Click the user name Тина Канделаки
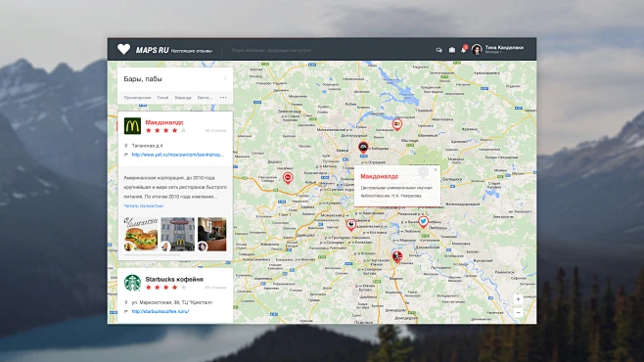Image resolution: width=644 pixels, height=362 pixels. click(504, 48)
